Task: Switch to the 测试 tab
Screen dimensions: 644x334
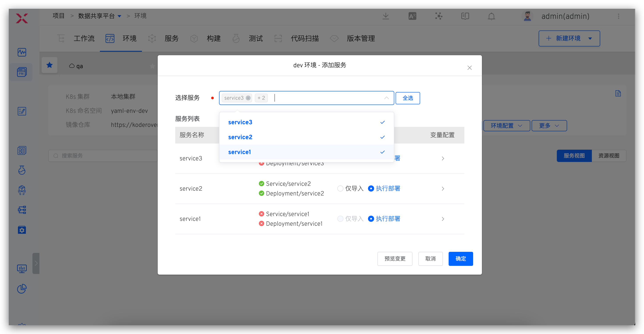Action: [256, 39]
